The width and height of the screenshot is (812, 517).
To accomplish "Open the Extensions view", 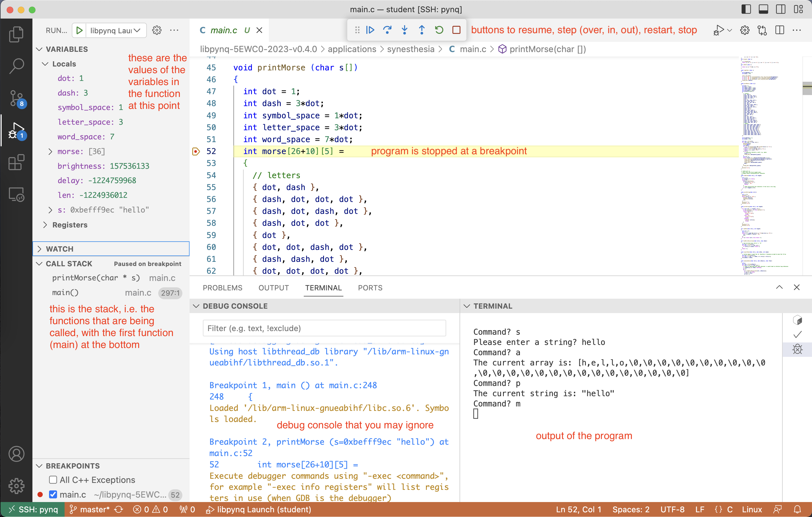I will click(x=16, y=163).
